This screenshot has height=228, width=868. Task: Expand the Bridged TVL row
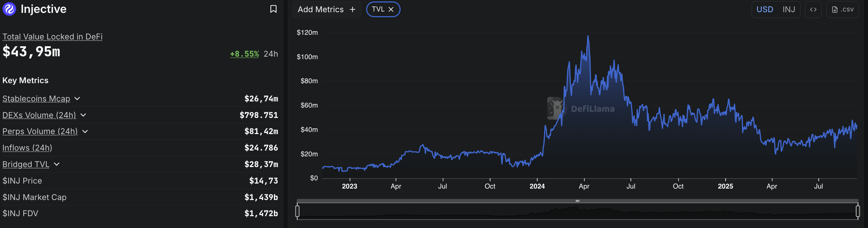[x=57, y=164]
